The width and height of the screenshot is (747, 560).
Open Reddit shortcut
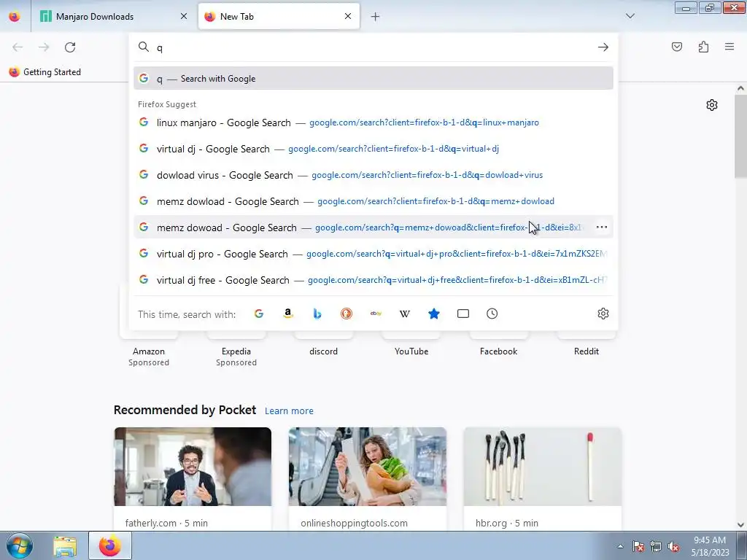[x=586, y=351]
